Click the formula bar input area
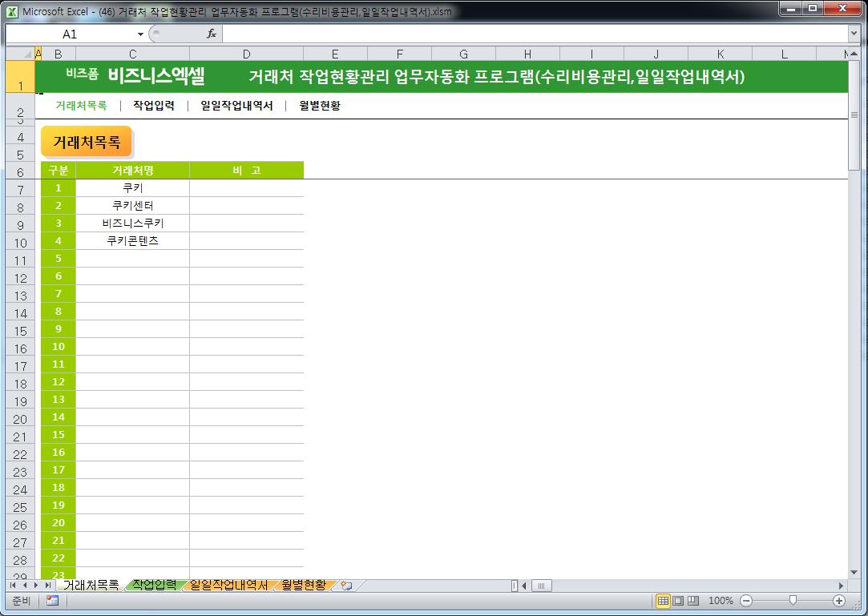The width and height of the screenshot is (868, 616). (x=535, y=34)
